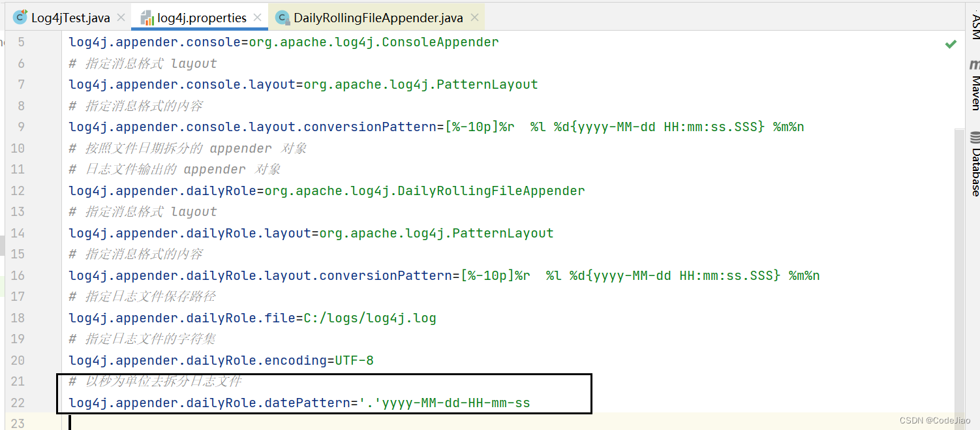This screenshot has height=430, width=980.
Task: Click the 'log4j.appender.console.layout' key on line 7
Action: (x=183, y=85)
